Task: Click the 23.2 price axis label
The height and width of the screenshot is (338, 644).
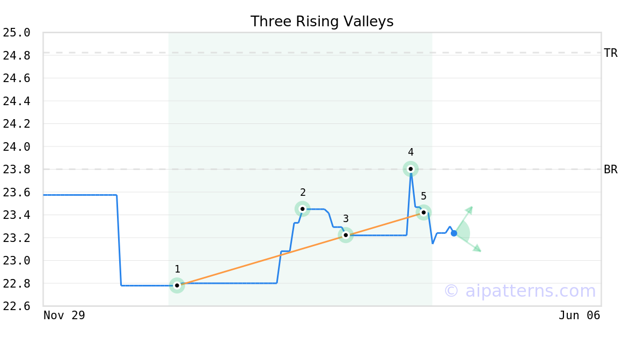Action: tap(17, 238)
